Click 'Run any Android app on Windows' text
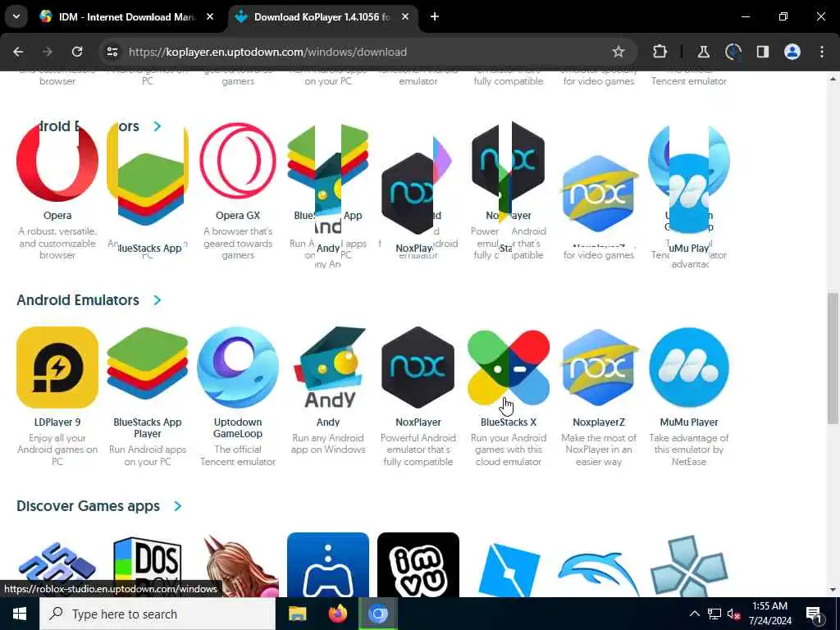840x630 pixels. pyautogui.click(x=328, y=444)
